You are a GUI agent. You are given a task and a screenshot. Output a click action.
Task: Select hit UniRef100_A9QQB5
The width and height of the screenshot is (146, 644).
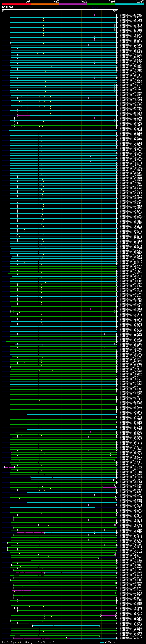pyautogui.click(x=131, y=487)
